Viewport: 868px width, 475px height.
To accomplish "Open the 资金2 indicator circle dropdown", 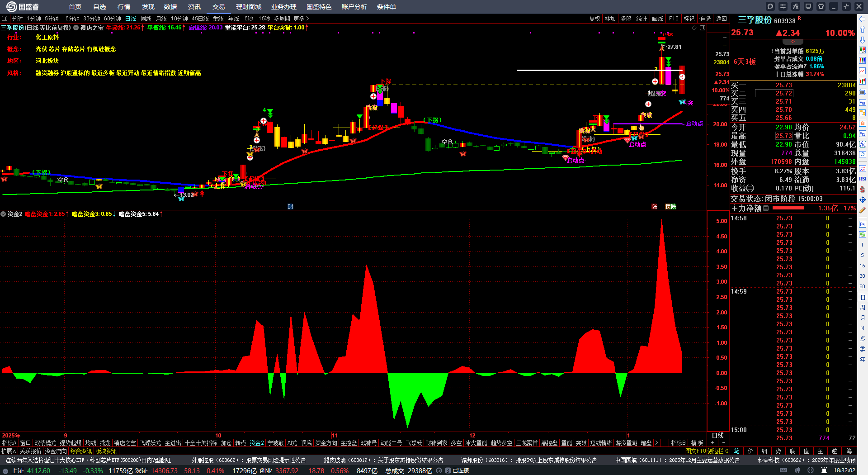I will [3, 214].
